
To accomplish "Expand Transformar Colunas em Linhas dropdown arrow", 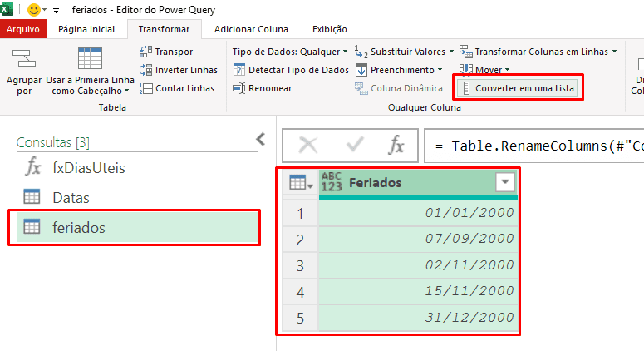I will 614,52.
